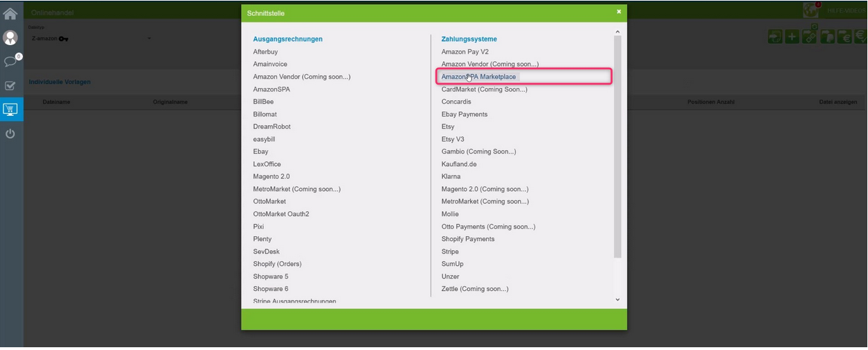Select Afterbuy interface
The height and width of the screenshot is (350, 868).
click(267, 52)
